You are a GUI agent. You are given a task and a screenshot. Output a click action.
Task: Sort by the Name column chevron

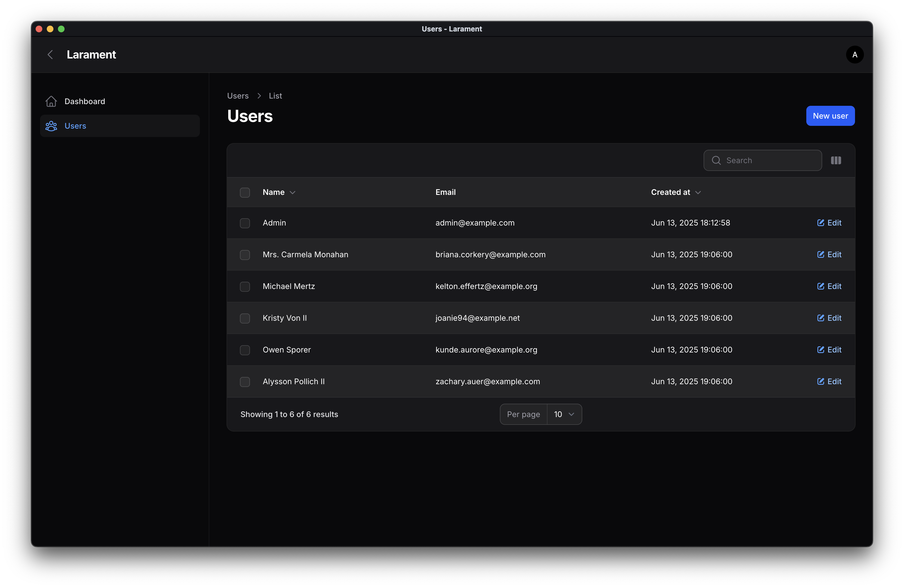tap(293, 193)
